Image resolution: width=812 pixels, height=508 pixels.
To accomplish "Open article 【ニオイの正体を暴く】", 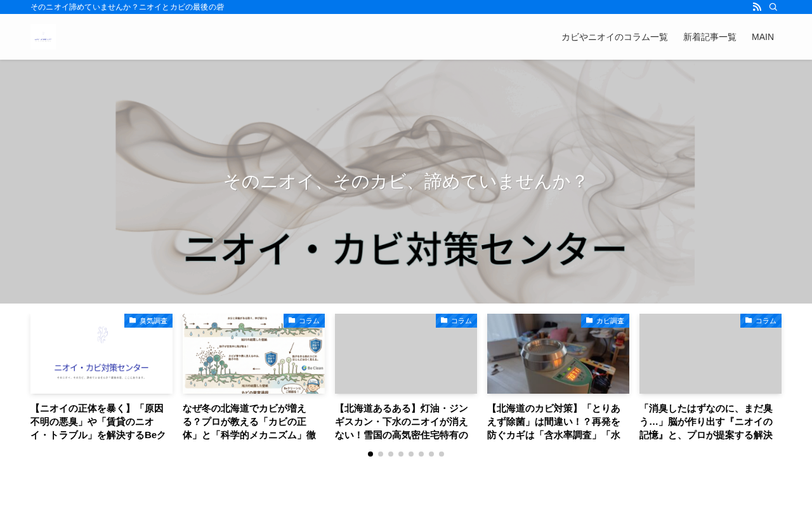I will coord(101,422).
